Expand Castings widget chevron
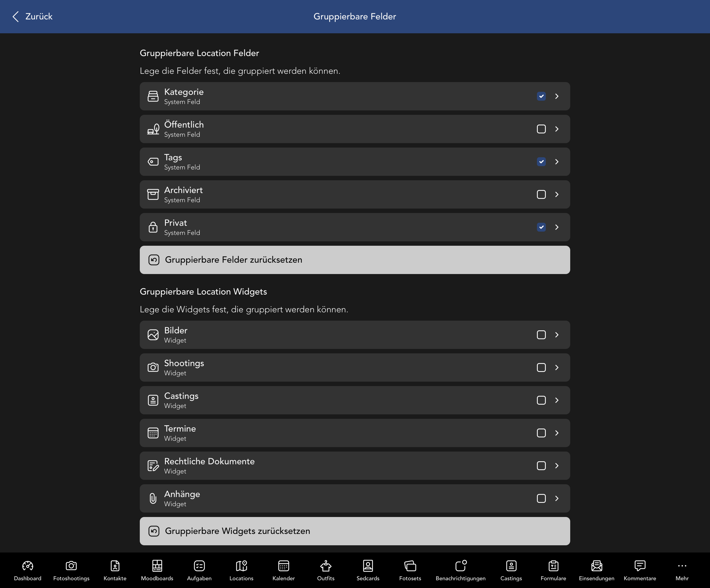The image size is (710, 588). tap(557, 400)
